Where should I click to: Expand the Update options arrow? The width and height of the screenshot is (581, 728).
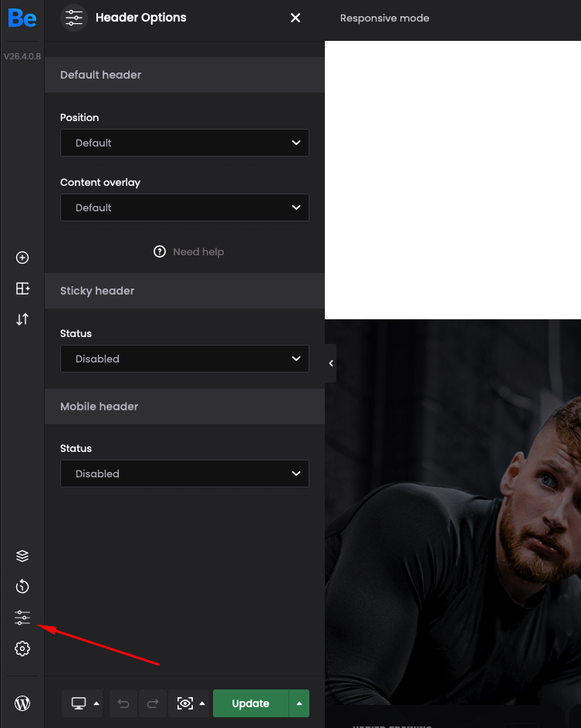299,703
